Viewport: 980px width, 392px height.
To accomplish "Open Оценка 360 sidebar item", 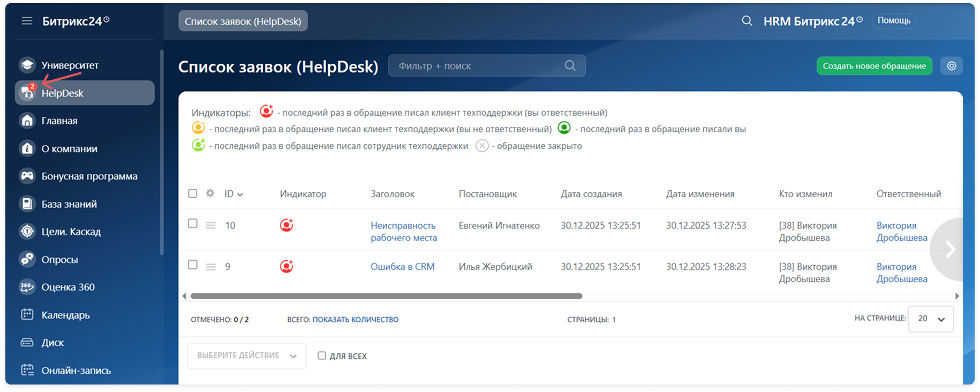I will click(x=68, y=287).
